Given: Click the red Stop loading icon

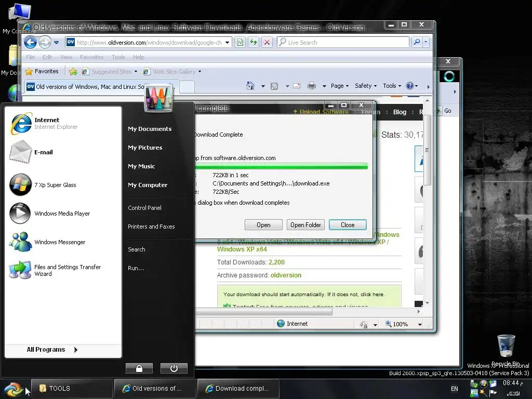Looking at the screenshot, I should (267, 43).
